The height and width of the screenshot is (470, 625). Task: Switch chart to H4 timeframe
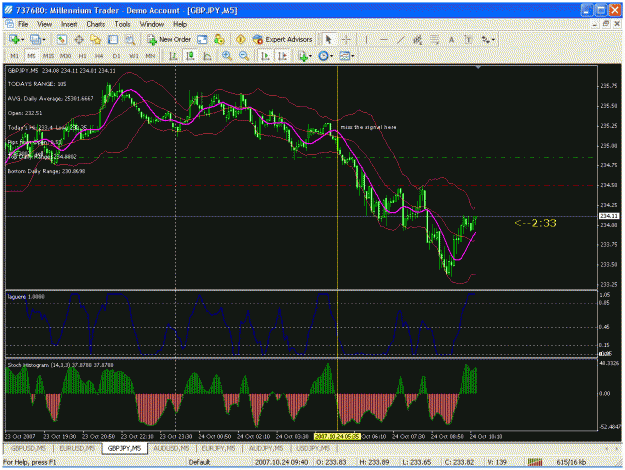(x=99, y=56)
